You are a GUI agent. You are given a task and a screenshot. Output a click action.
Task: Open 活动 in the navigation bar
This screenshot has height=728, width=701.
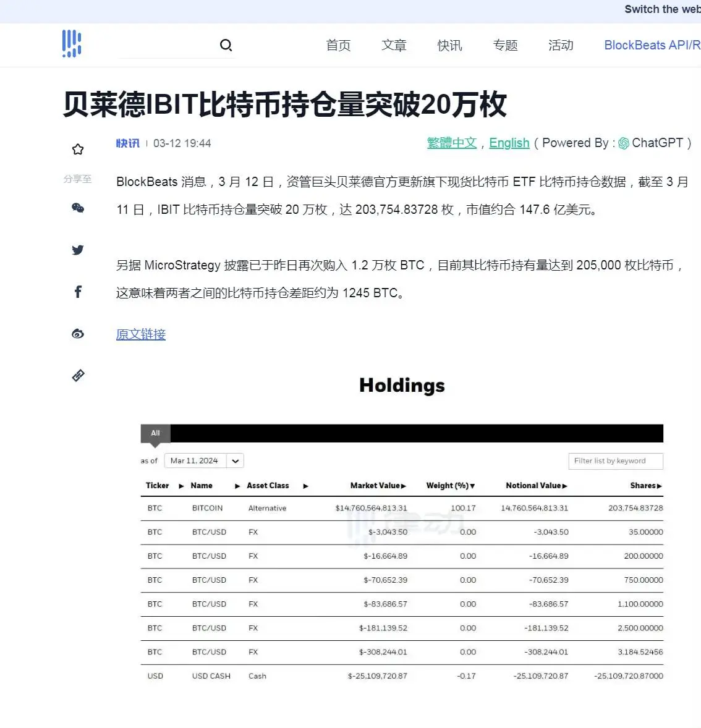pyautogui.click(x=561, y=45)
